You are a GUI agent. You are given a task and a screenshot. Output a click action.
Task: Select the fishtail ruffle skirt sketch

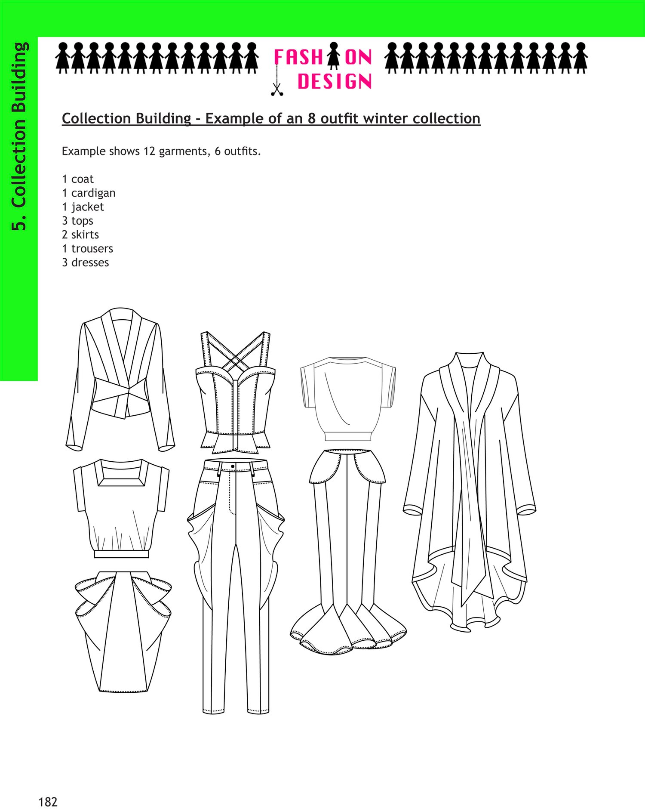click(x=348, y=552)
